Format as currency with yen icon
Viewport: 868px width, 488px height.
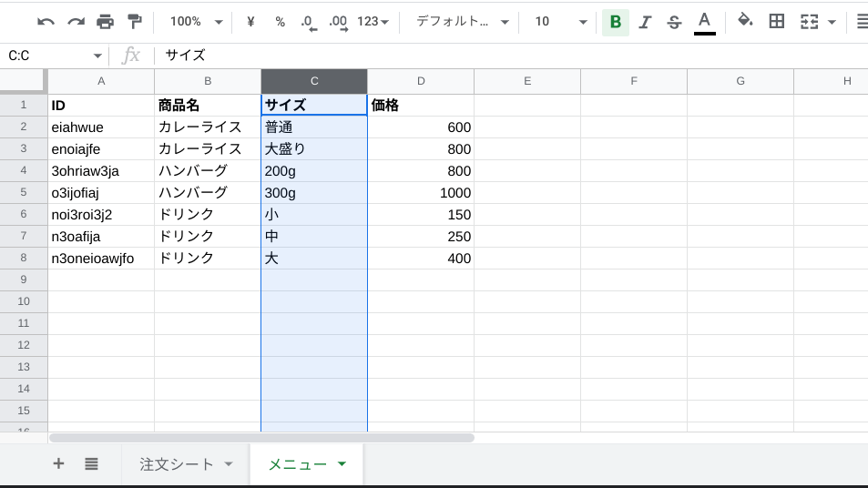point(250,22)
